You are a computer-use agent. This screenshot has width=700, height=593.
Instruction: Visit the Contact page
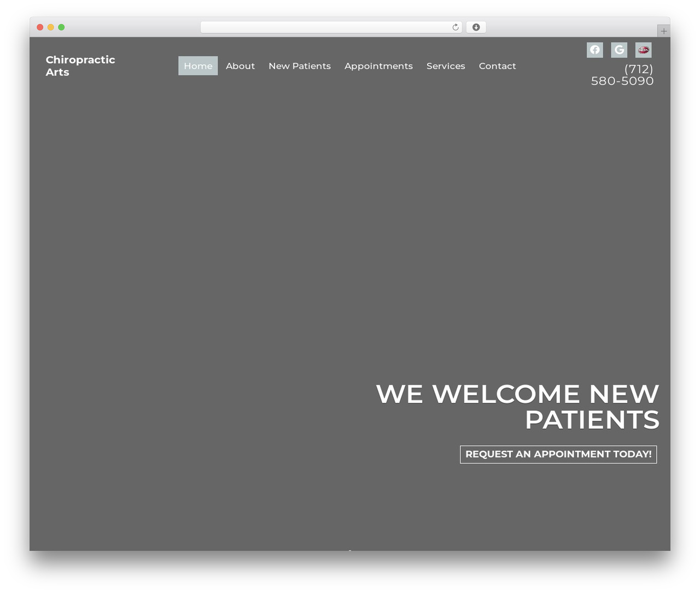click(x=497, y=66)
